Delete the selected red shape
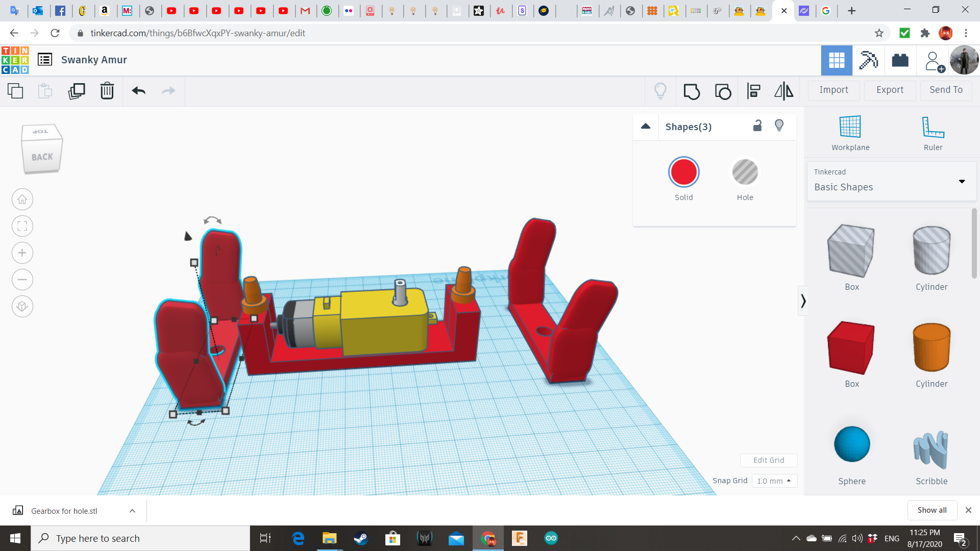 tap(107, 91)
